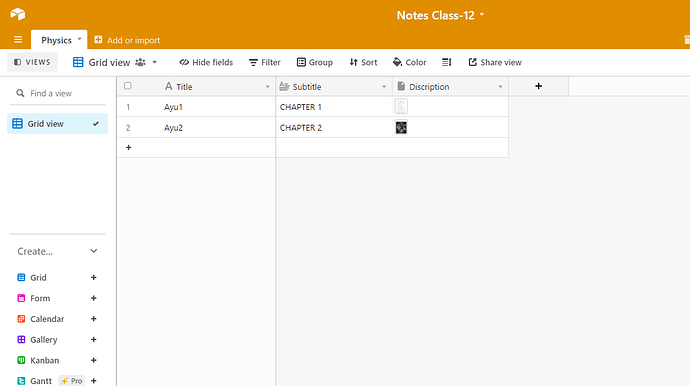Select Grid view in views sidebar
This screenshot has height=386, width=690.
(x=58, y=124)
